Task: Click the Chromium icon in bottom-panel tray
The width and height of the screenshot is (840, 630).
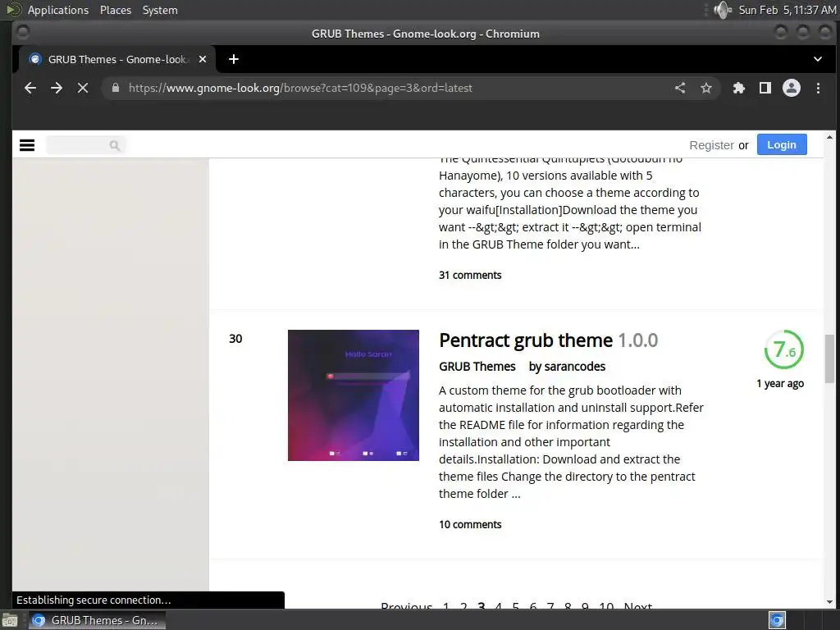Action: point(777,620)
